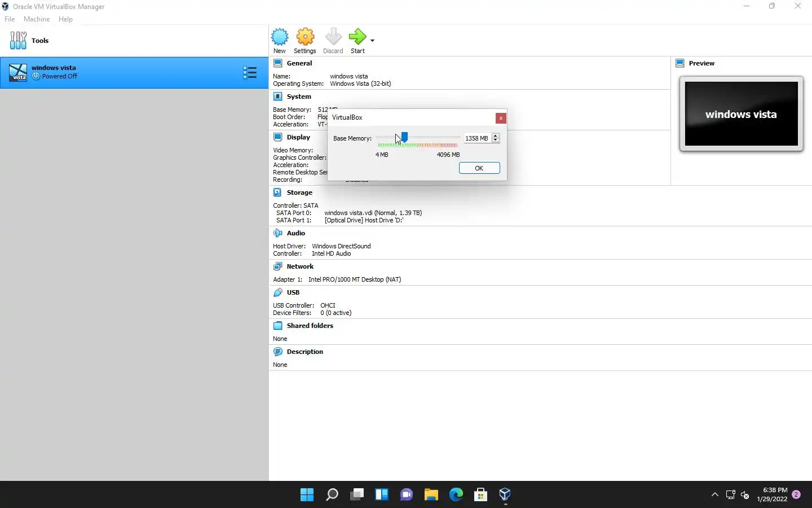Click the Windows Vista (32-bit) operating system value
The image size is (812, 508).
click(360, 84)
